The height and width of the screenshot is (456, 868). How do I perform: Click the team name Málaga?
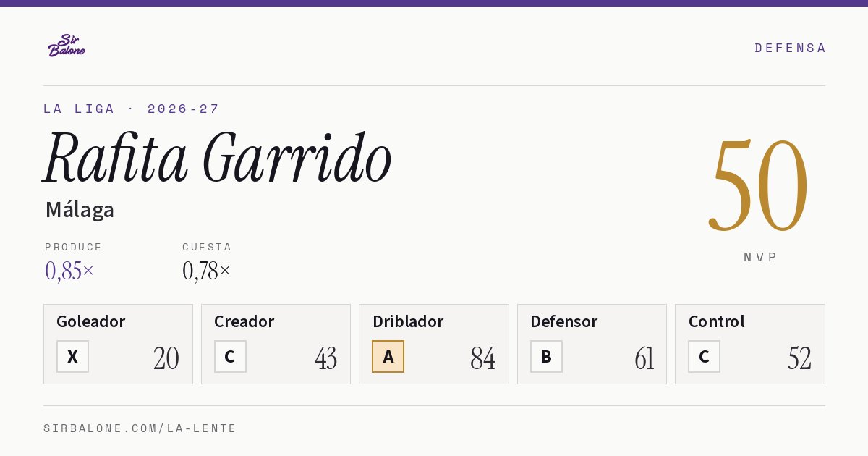tap(80, 210)
